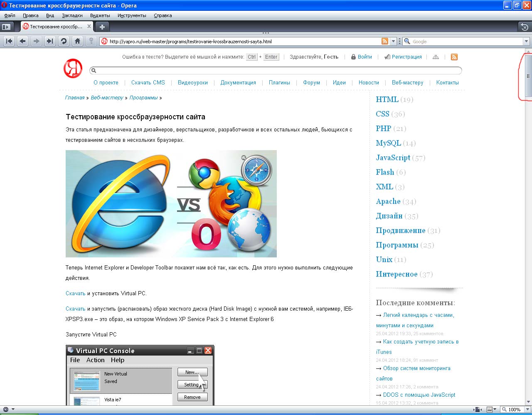Screen dimensions: 532x415
Task: Click the Главная breadcrumb link
Action: coord(75,98)
